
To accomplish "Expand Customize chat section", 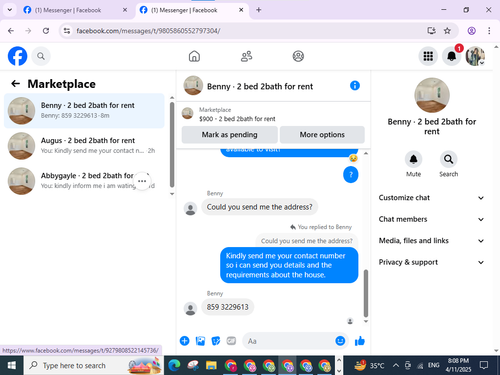I will click(x=431, y=198).
